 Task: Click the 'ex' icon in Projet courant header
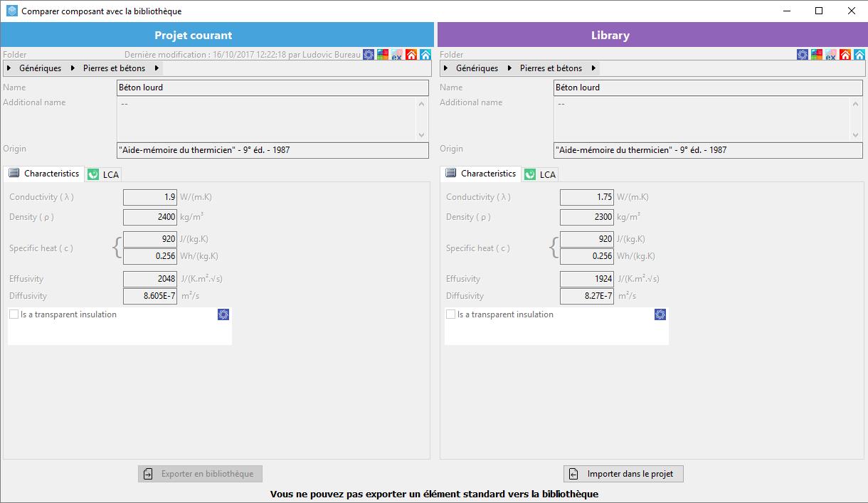(x=397, y=54)
